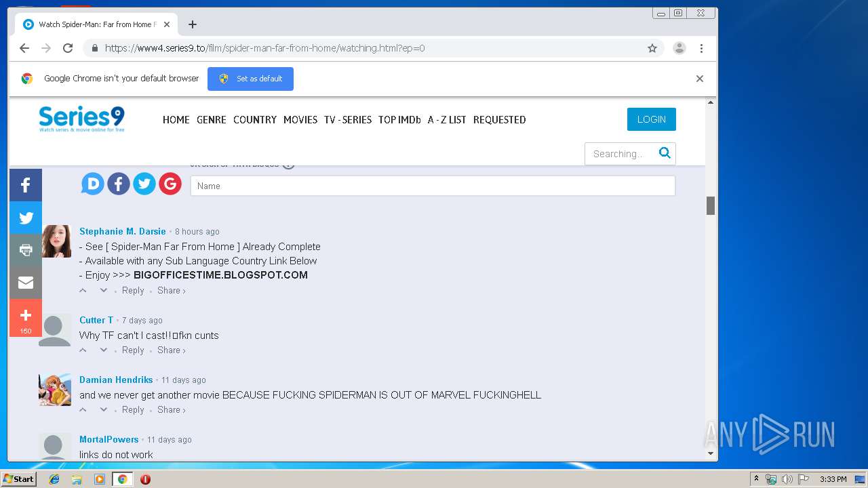Screen dimensions: 868x488
Task: Reply to Stephanie M. Darsie's comment
Action: tap(133, 290)
